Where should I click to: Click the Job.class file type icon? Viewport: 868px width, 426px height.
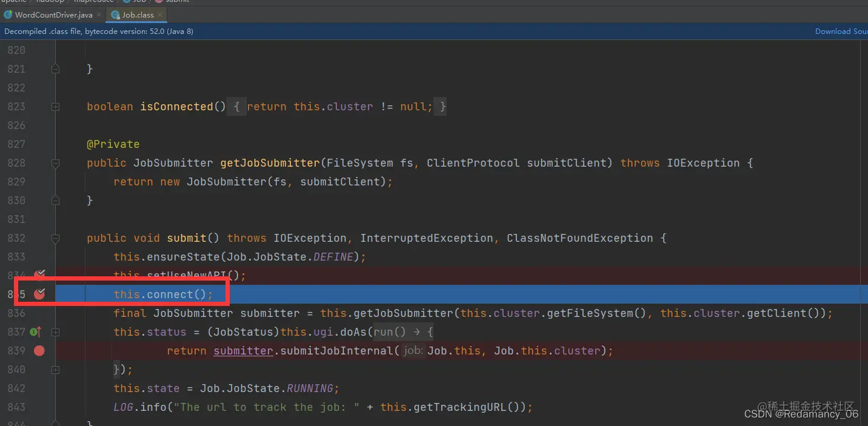(115, 15)
